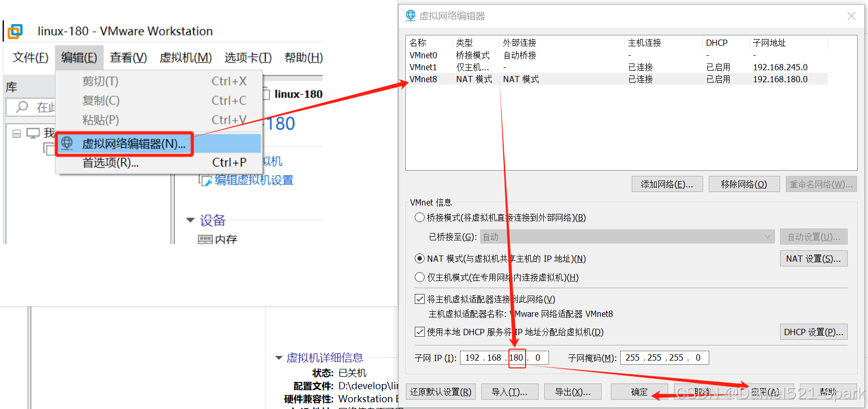Viewport: 868px width, 409px height.
Task: Click 移除网络(O) button
Action: [x=744, y=184]
